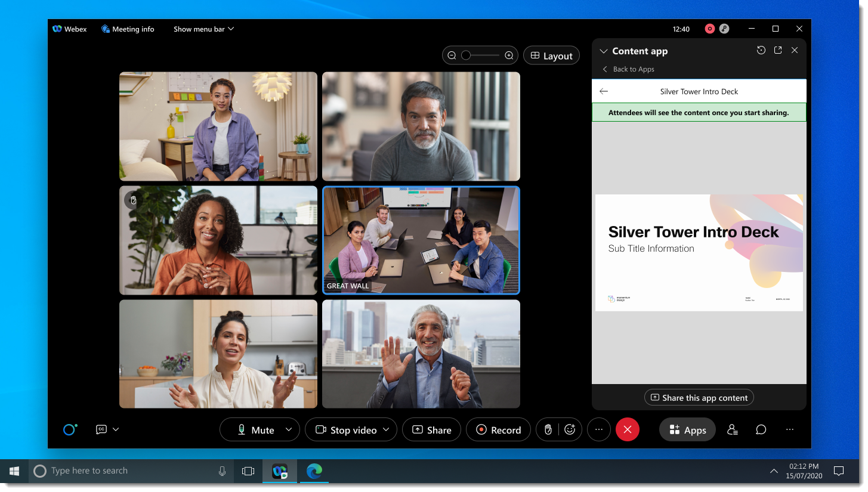The width and height of the screenshot is (868, 492).
Task: Open panel options ellipsis at far right
Action: point(790,429)
